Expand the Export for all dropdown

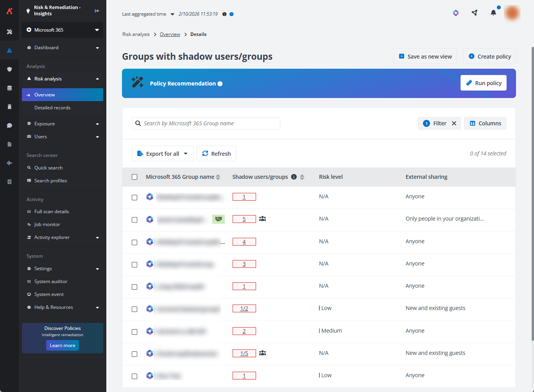tap(186, 154)
